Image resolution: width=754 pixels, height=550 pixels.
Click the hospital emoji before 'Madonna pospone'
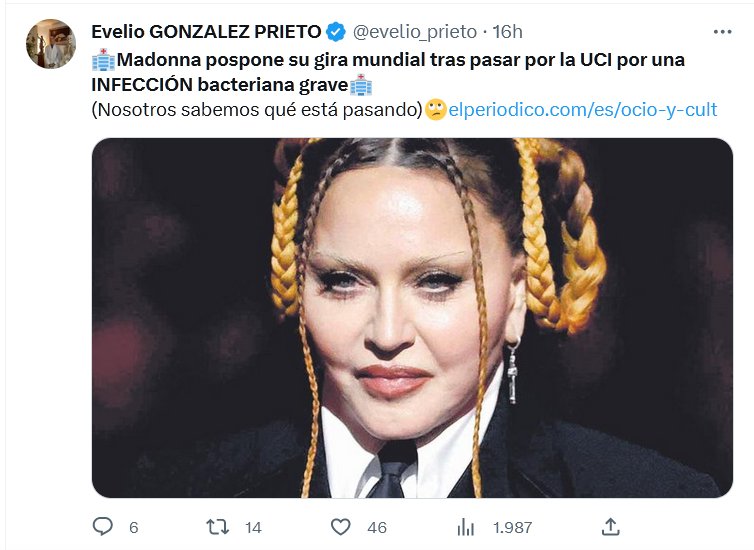(103, 60)
